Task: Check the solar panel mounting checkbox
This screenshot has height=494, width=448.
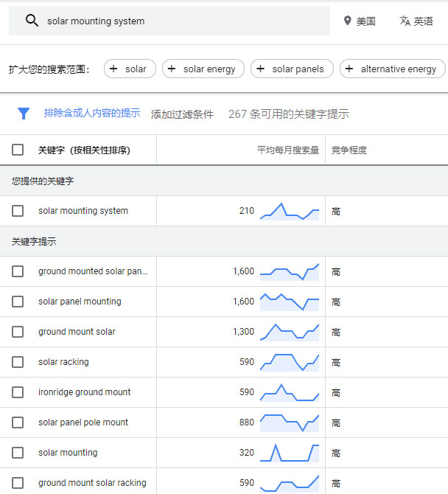Action: (18, 302)
